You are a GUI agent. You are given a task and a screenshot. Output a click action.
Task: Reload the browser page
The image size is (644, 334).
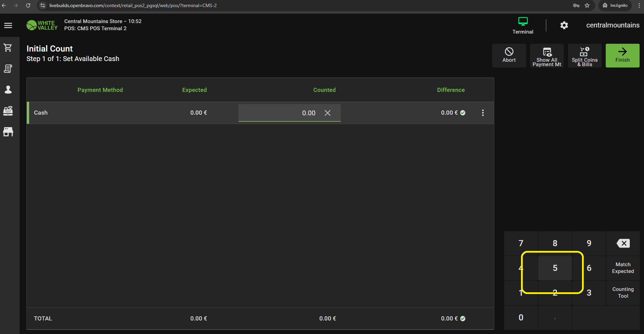tap(28, 5)
